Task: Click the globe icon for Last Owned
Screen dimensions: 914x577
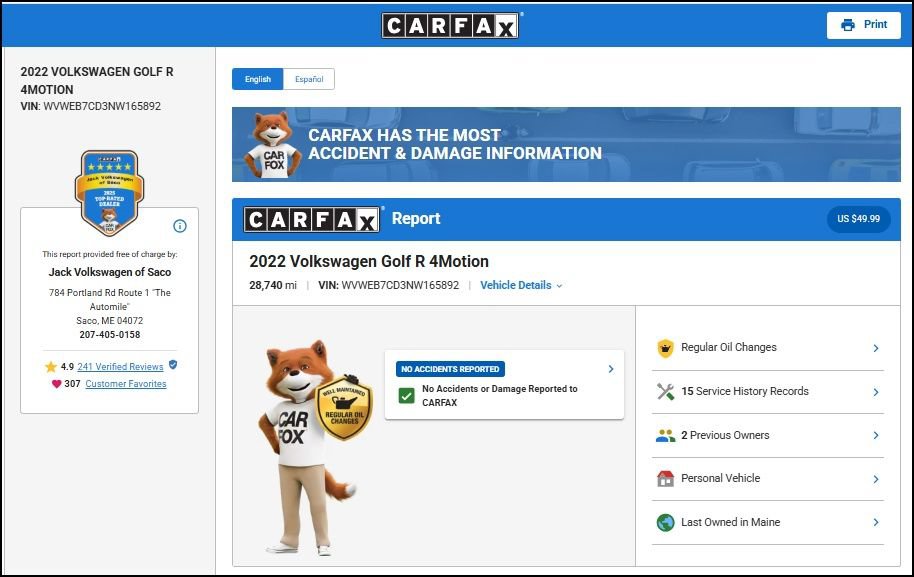Action: pos(665,523)
